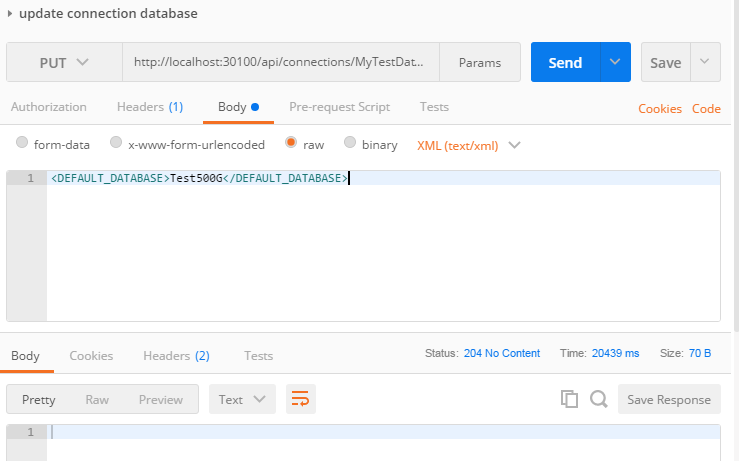Open the orange Code link
The image size is (739, 461).
(x=706, y=109)
